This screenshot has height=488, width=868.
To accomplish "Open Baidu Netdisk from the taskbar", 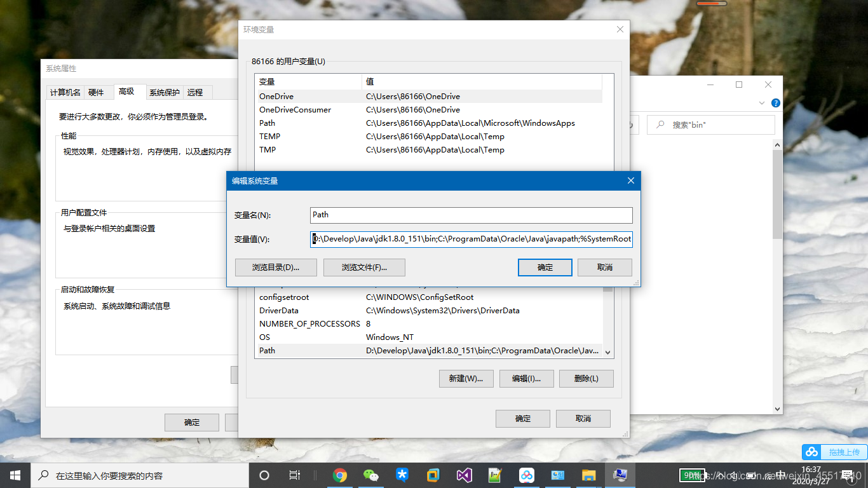I will point(527,475).
